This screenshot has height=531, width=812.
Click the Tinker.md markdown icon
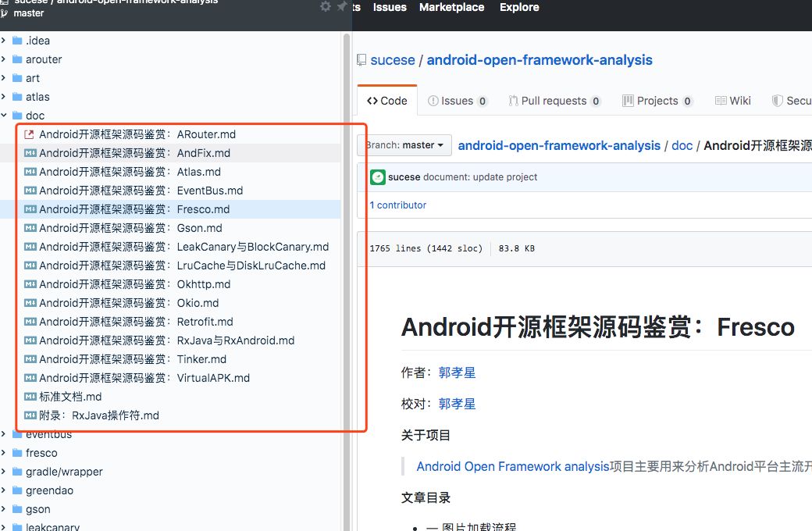pyautogui.click(x=30, y=359)
